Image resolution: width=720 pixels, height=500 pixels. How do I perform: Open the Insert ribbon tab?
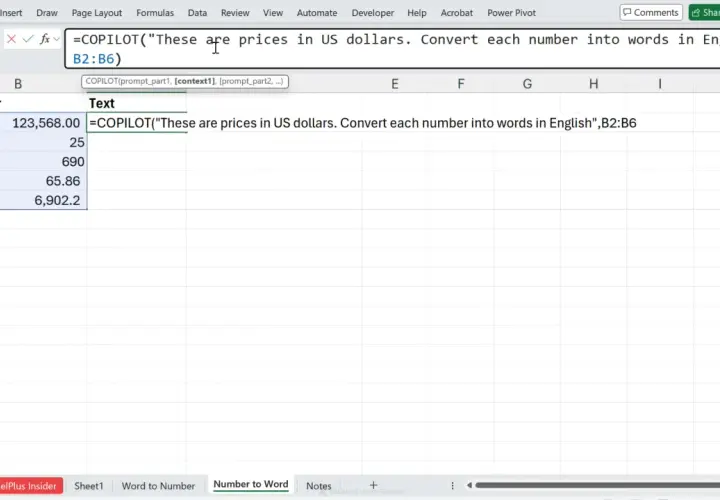pyautogui.click(x=11, y=13)
